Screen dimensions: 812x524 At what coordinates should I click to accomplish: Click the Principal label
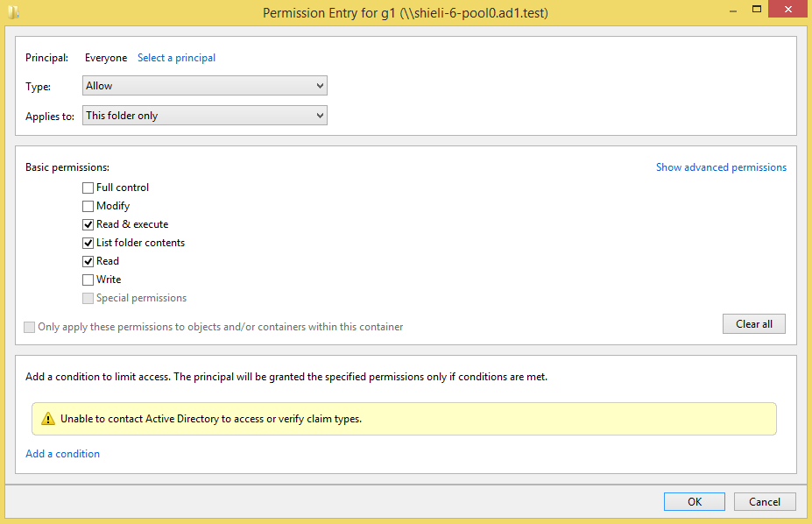tap(46, 58)
